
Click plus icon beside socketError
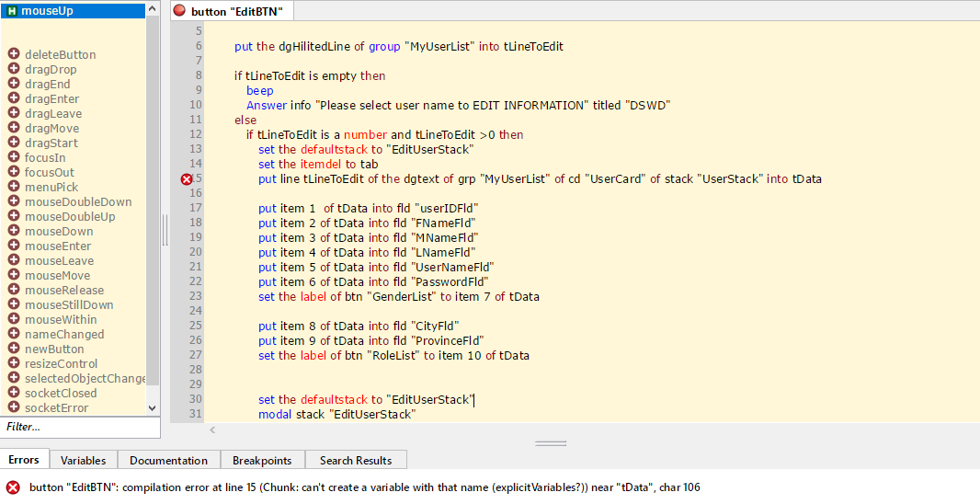[x=14, y=407]
